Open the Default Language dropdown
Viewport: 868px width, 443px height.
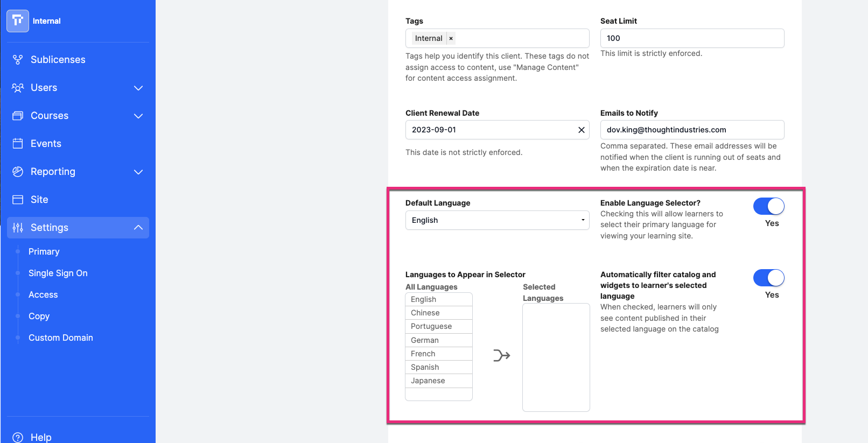tap(498, 220)
